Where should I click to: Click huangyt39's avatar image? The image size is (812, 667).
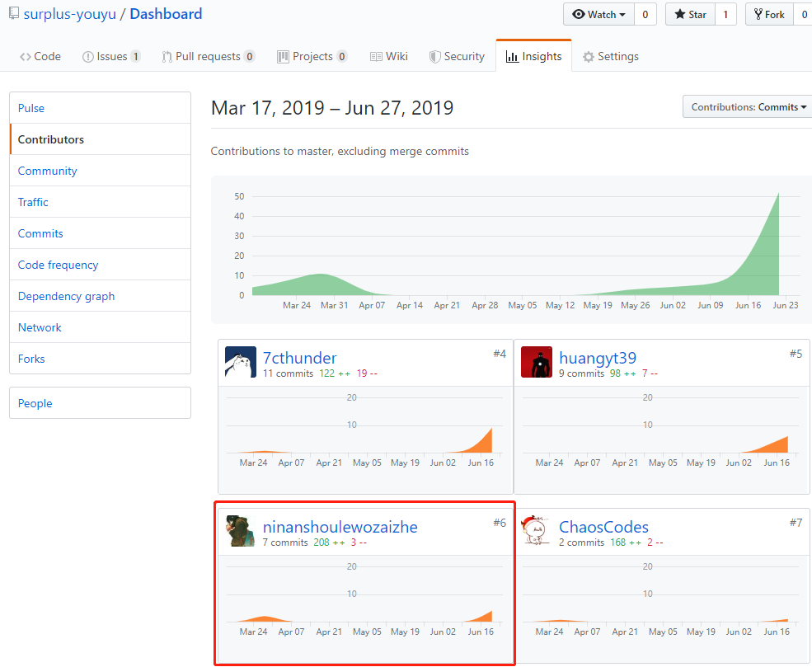click(x=537, y=363)
